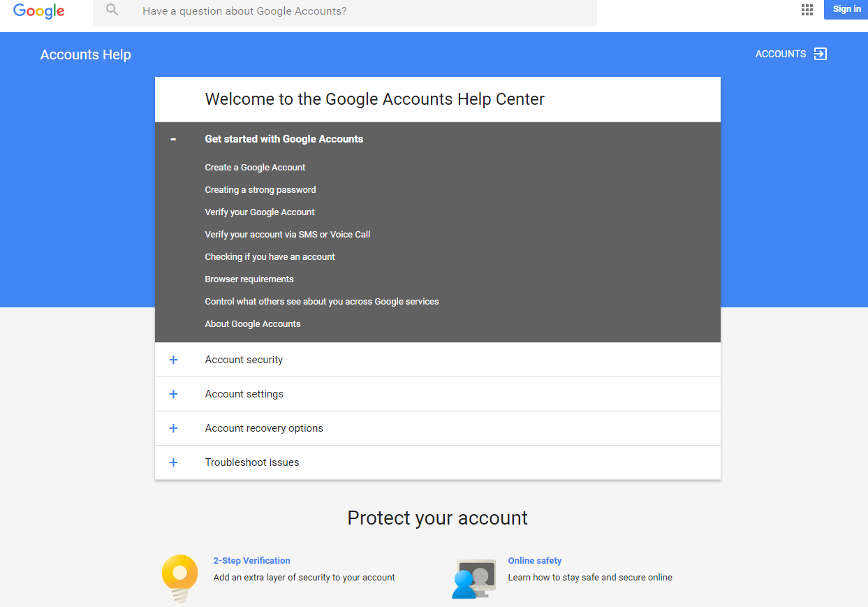Open the Google apps grid

(x=807, y=10)
